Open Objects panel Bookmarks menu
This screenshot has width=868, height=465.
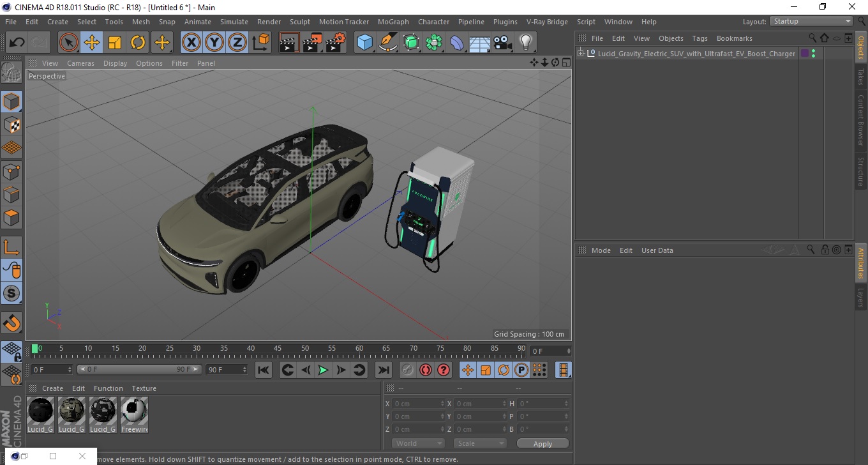(734, 38)
